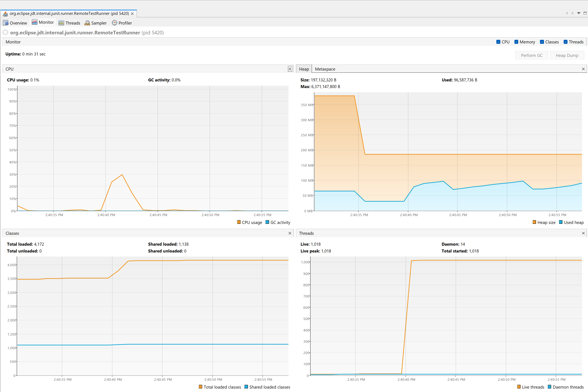Click the Perform GC button
588x392 pixels.
tap(532, 55)
